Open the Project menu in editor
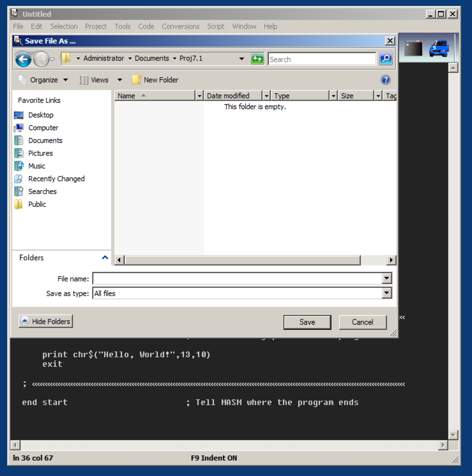The height and width of the screenshot is (476, 472). coord(96,26)
